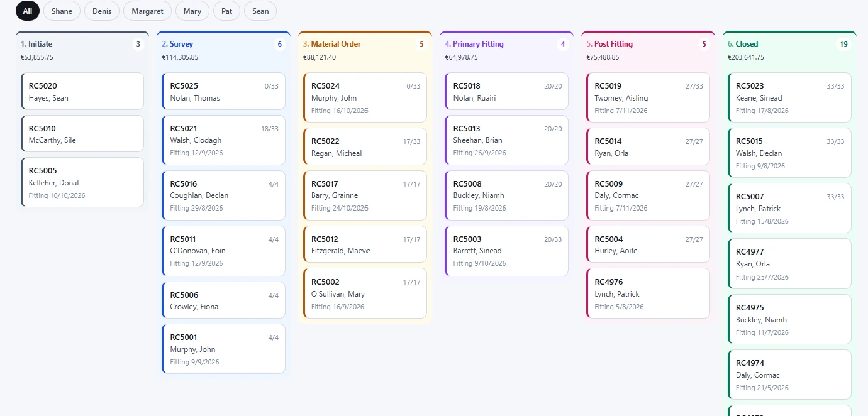Screen dimensions: 868x416
Task: Open job card RC4974 Daly, Cormac
Action: 790,375
